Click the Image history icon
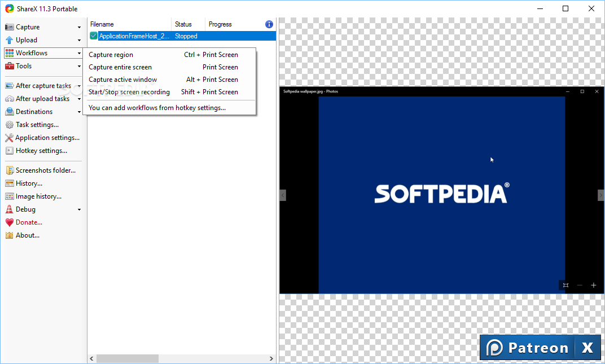This screenshot has height=364, width=605. [9, 196]
